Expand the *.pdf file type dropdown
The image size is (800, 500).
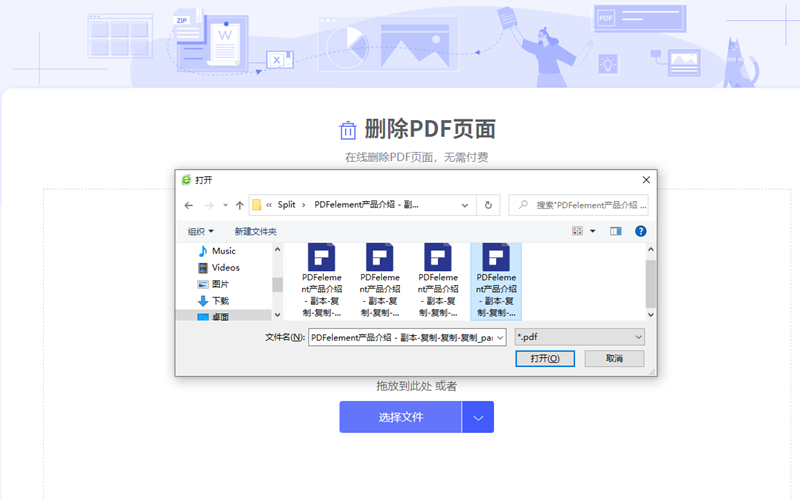click(x=638, y=337)
